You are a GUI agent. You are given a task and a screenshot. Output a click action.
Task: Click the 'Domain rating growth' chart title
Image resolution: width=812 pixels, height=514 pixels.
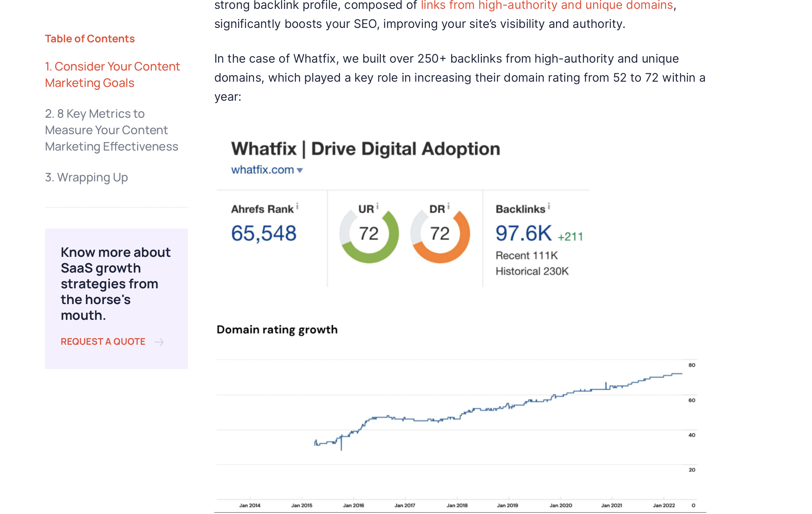(277, 329)
